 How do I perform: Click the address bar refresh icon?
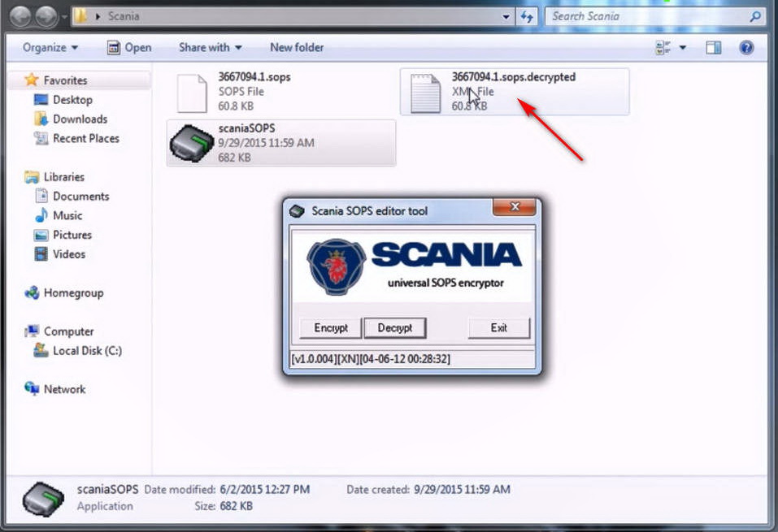pos(527,16)
